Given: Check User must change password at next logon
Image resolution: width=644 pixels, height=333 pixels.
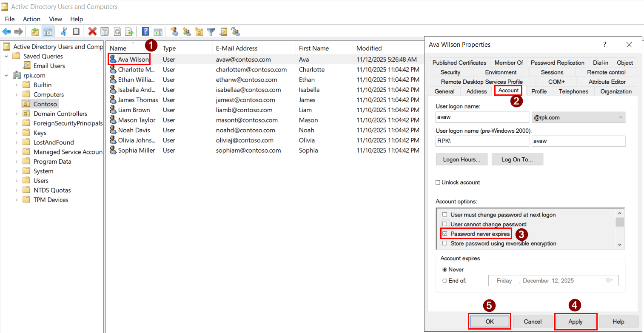Looking at the screenshot, I should (x=445, y=215).
